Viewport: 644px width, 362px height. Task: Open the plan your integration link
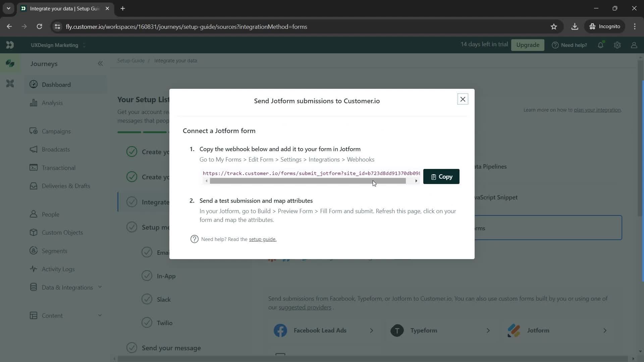point(597,110)
